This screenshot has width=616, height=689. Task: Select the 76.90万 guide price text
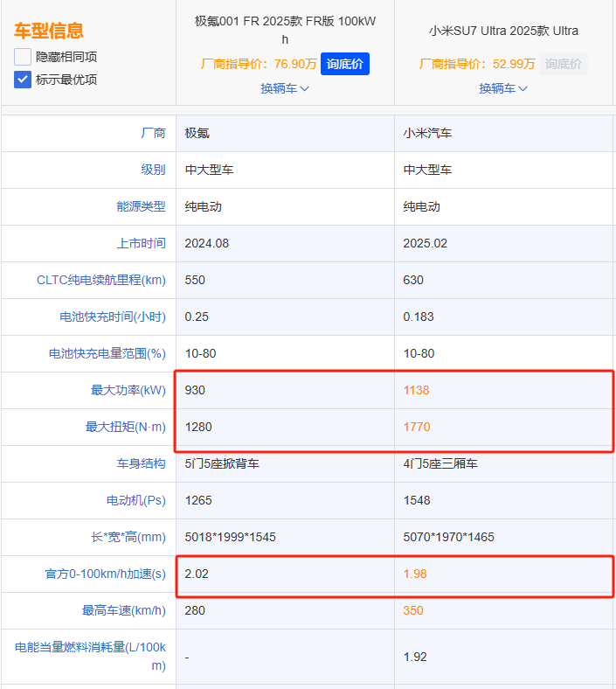click(295, 64)
